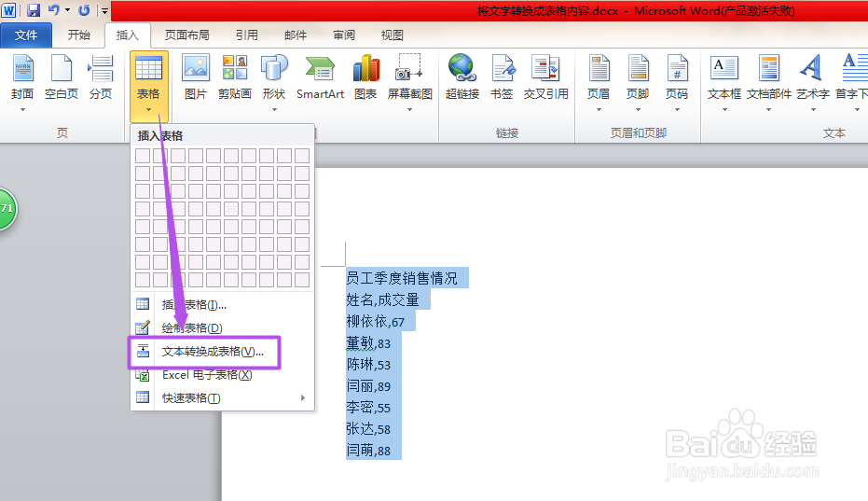
Task: Click the line '员工季度销售情况'
Action: (x=402, y=278)
